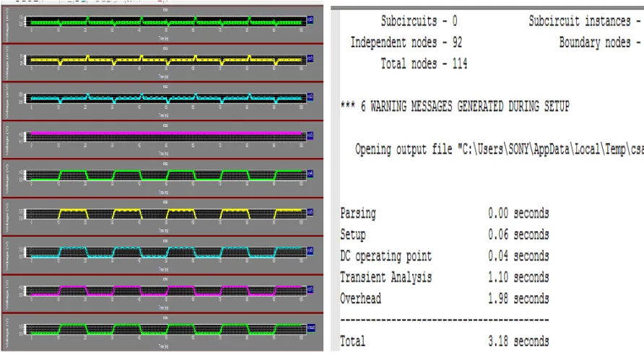The height and width of the screenshot is (355, 644).
Task: Click the '0.00 seconds' parsing time
Action: [x=518, y=213]
